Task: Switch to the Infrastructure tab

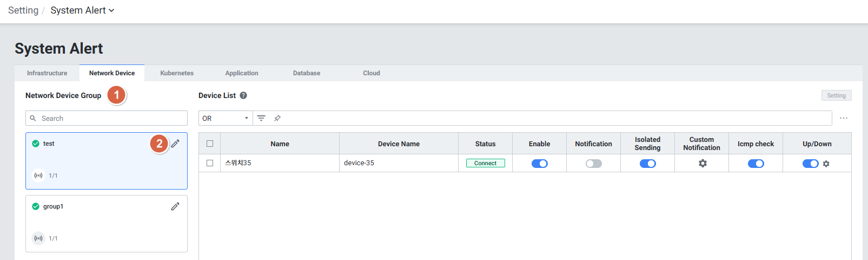Action: pyautogui.click(x=47, y=73)
